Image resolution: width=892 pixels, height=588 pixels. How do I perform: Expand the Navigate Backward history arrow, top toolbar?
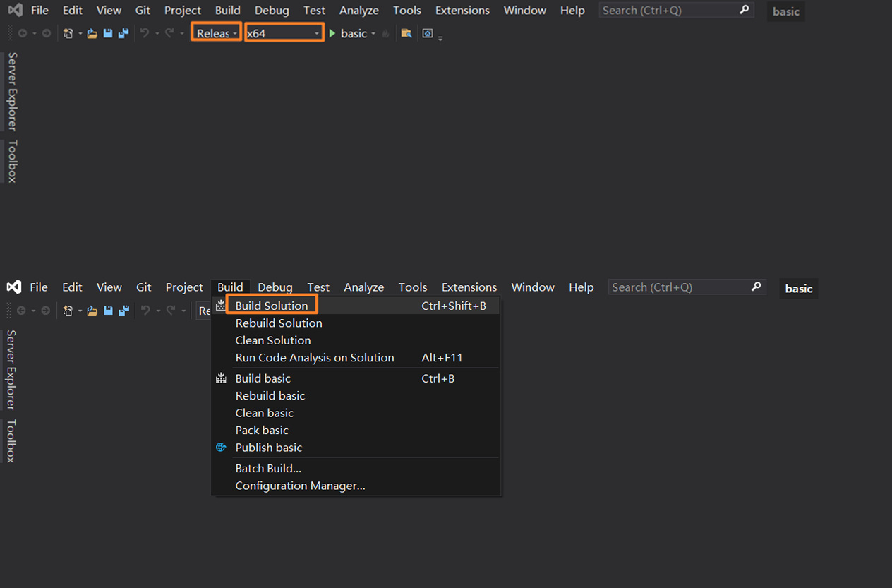point(34,34)
